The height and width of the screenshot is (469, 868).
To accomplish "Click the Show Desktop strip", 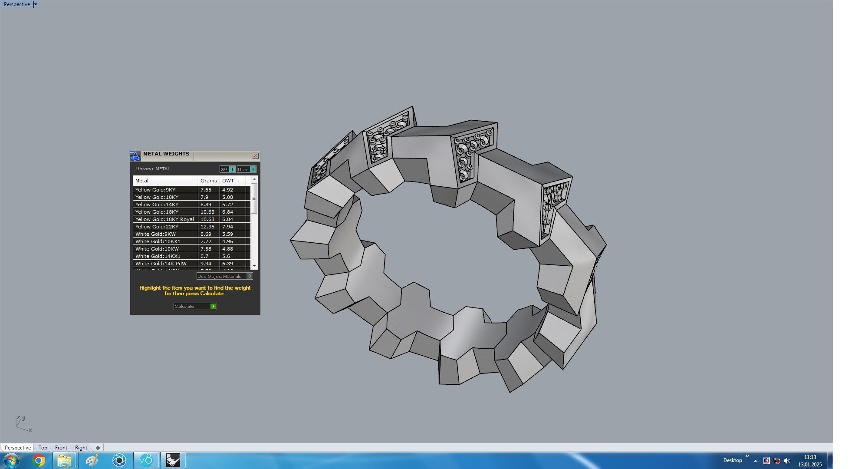I will click(830, 460).
